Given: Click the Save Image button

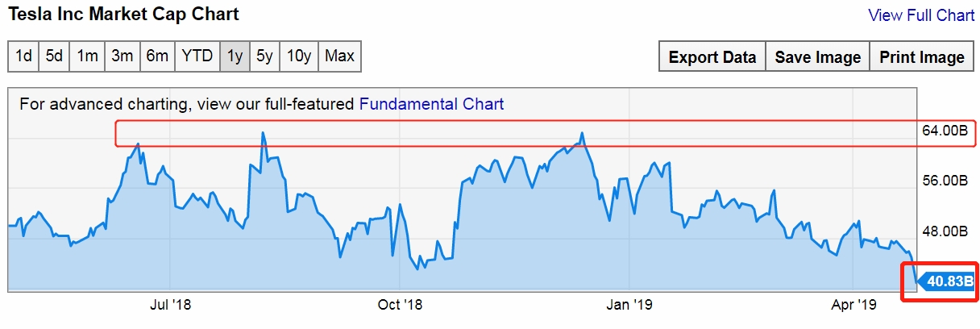Looking at the screenshot, I should (817, 57).
